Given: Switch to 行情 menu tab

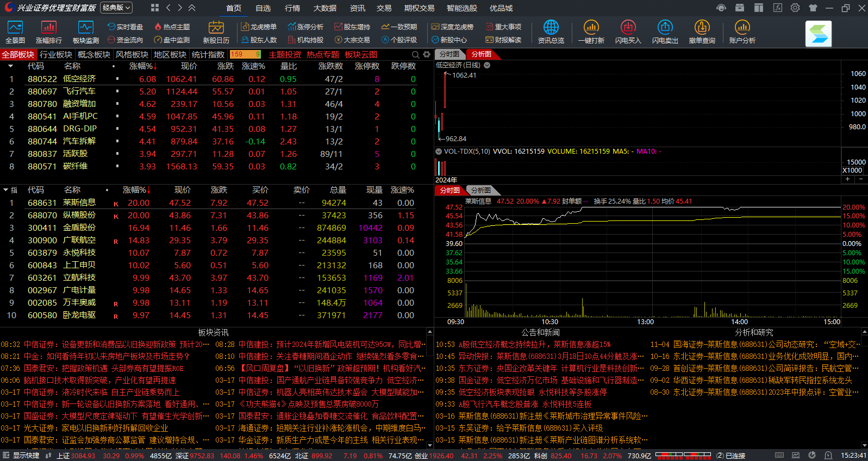Looking at the screenshot, I should pos(292,8).
